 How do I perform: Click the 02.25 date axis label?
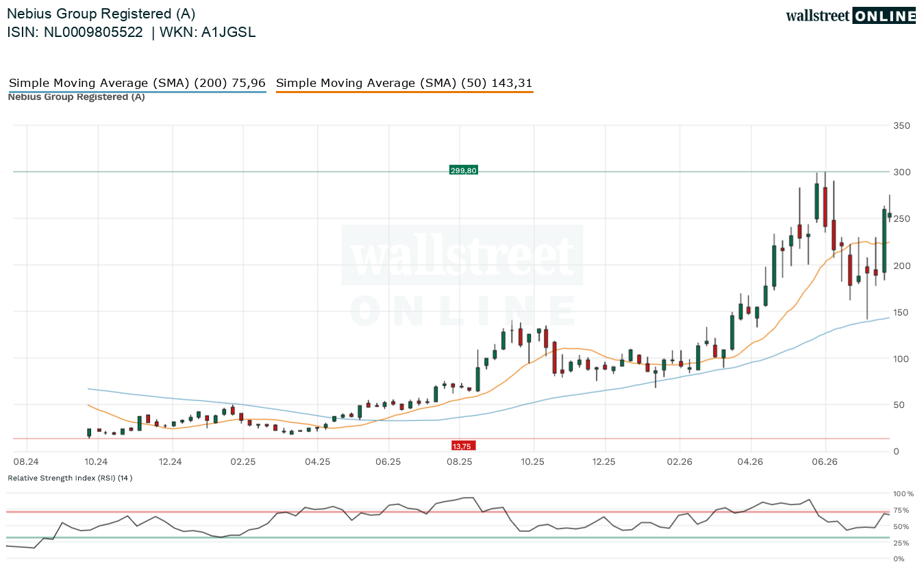(243, 462)
